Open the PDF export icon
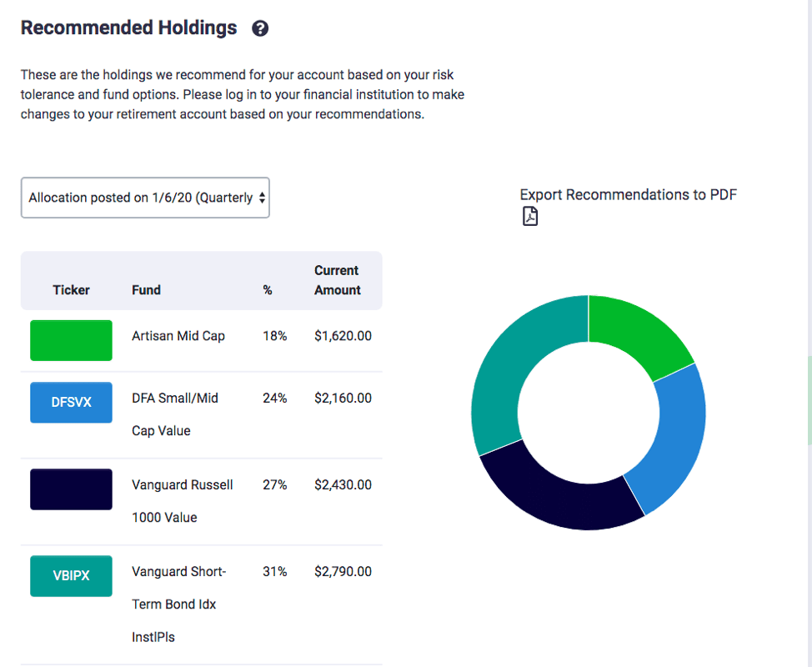 pos(530,215)
